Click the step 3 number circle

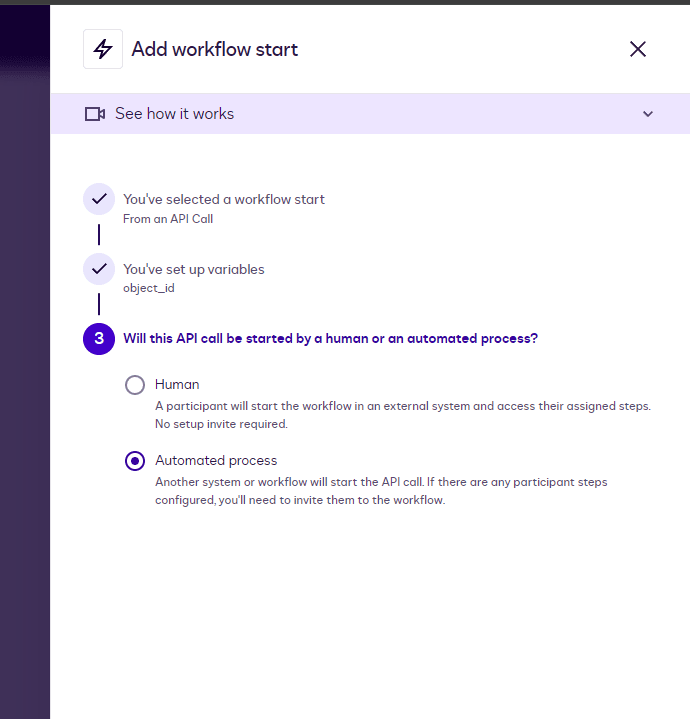tap(99, 339)
